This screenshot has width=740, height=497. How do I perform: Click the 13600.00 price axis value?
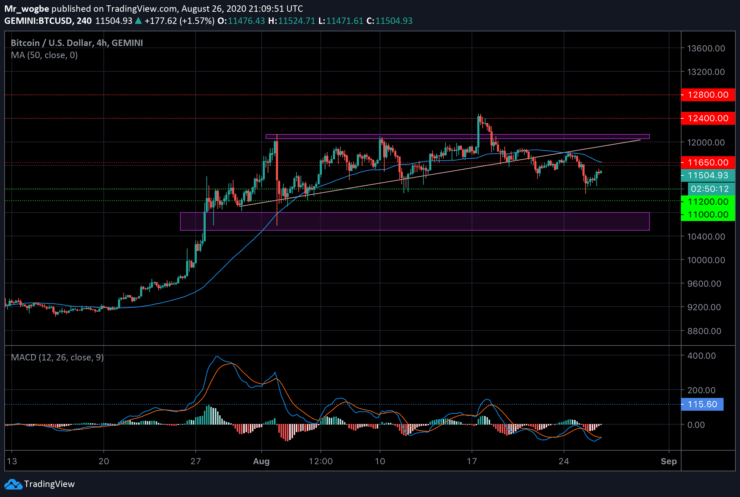point(706,48)
